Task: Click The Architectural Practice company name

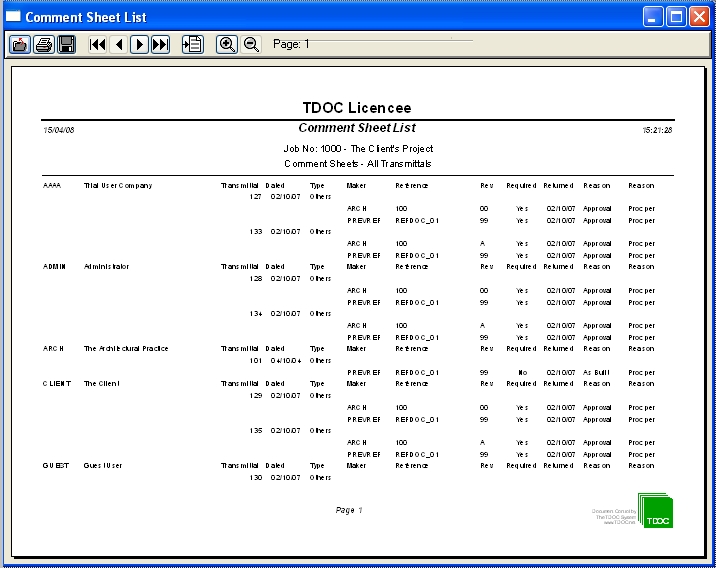Action: click(x=126, y=348)
